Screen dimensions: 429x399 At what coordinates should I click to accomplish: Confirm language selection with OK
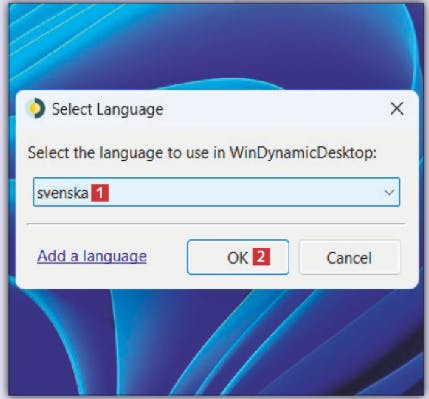(238, 257)
